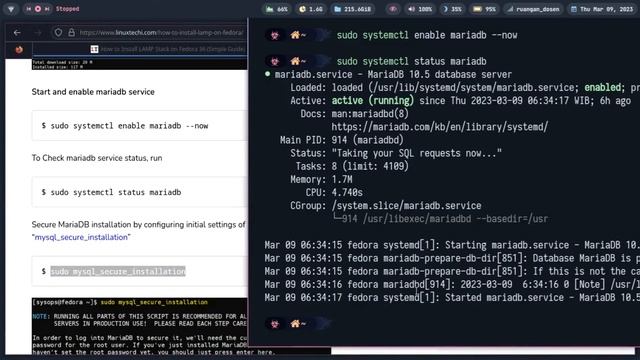Viewport: 640px width, 360px height.
Task: Click the next track button in the top bar
Action: coord(47,9)
